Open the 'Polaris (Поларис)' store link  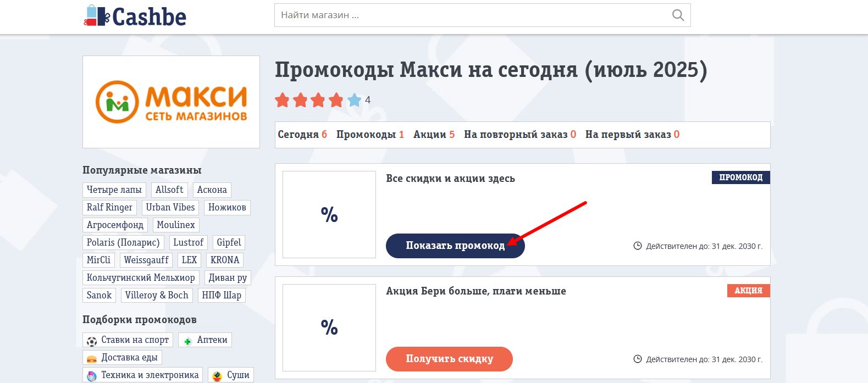(123, 242)
